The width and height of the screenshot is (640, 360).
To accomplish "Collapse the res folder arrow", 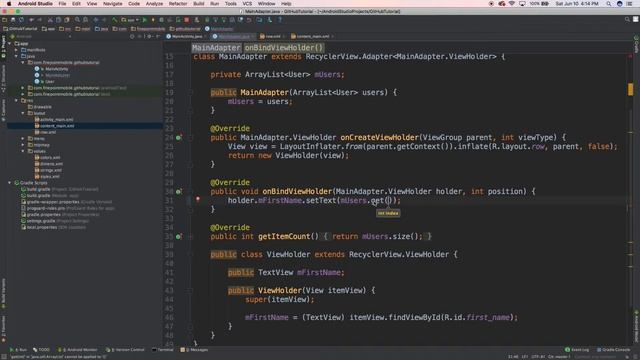I will (16, 100).
